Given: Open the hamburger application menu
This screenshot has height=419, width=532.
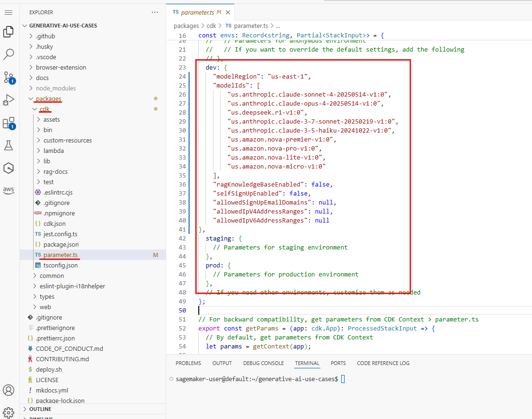Looking at the screenshot, I should click(9, 13).
